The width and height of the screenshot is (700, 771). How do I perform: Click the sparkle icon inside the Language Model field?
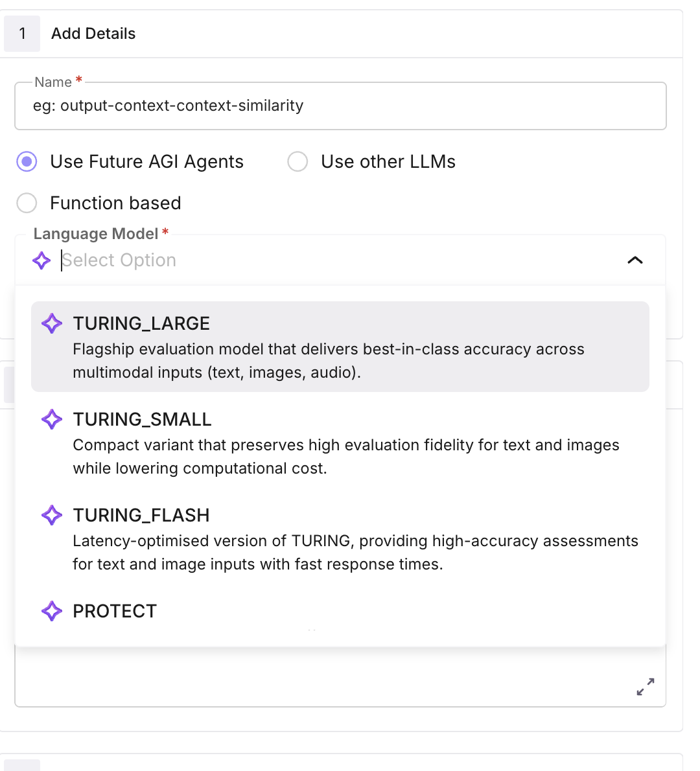click(41, 260)
